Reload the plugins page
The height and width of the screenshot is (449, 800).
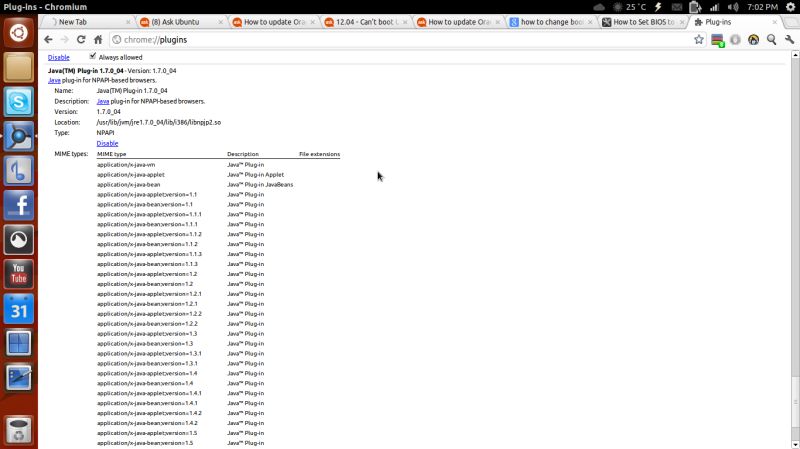coord(81,40)
